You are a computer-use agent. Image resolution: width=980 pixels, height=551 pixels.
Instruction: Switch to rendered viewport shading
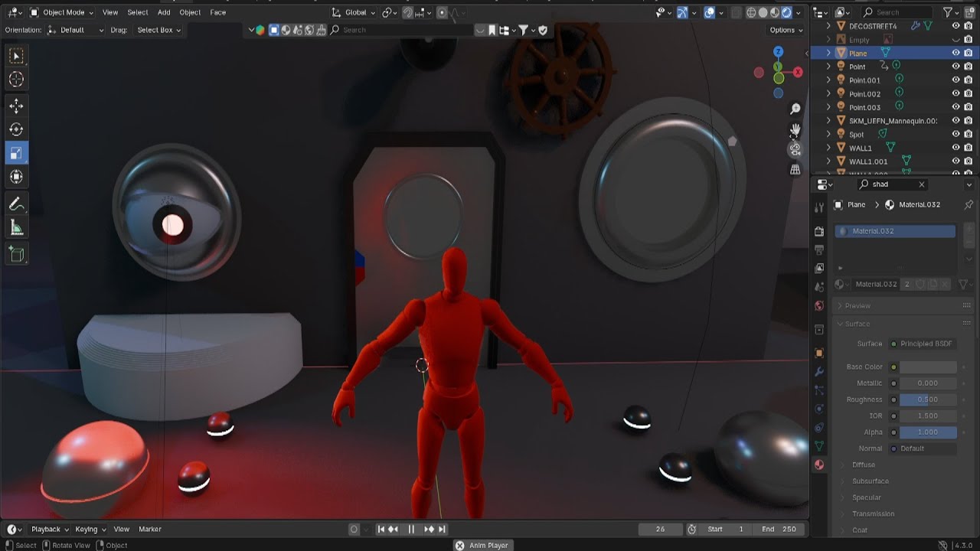tap(787, 12)
